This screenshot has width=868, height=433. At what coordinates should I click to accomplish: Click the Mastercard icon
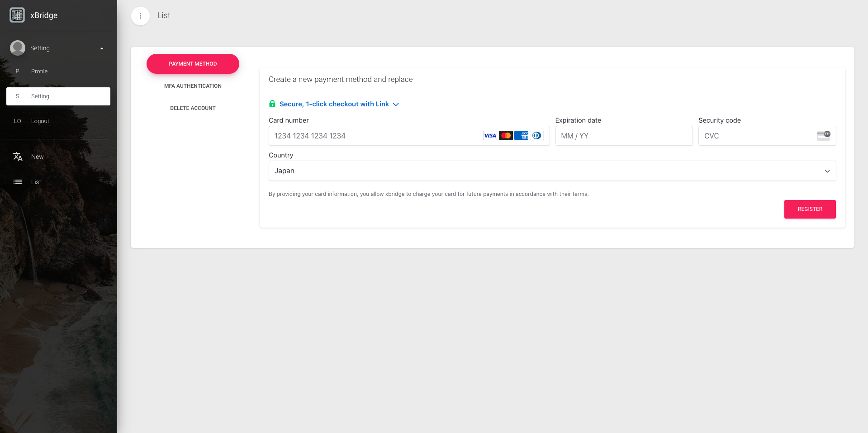tap(506, 136)
